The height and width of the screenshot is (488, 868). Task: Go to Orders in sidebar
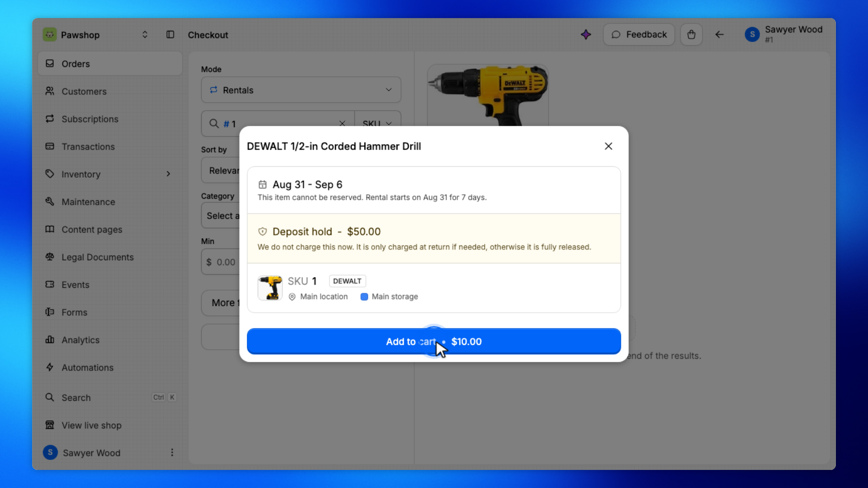point(110,64)
